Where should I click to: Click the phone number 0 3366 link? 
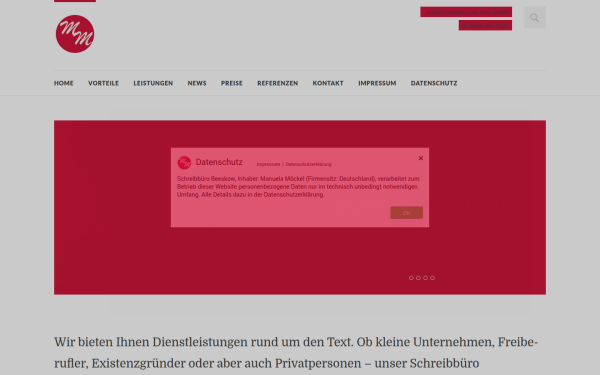485,25
